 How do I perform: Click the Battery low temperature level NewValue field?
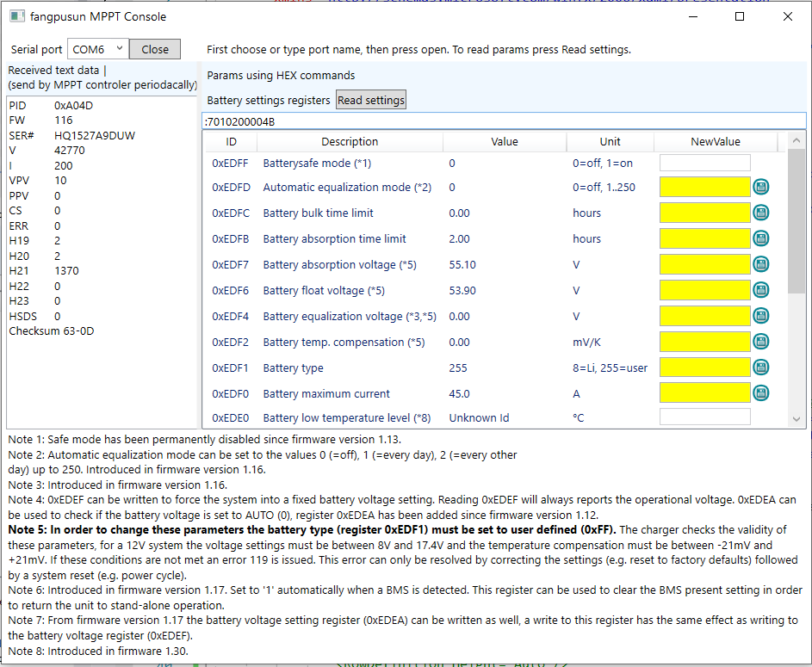[x=704, y=417]
